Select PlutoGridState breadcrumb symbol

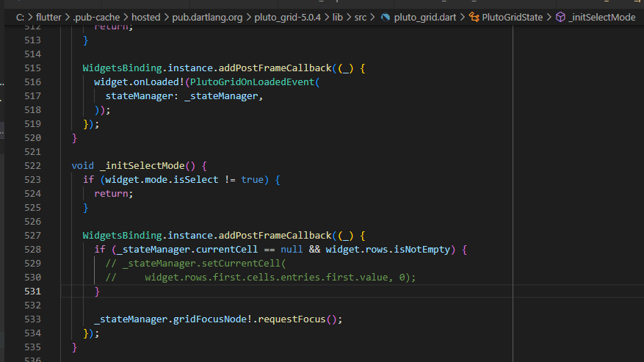coord(512,18)
